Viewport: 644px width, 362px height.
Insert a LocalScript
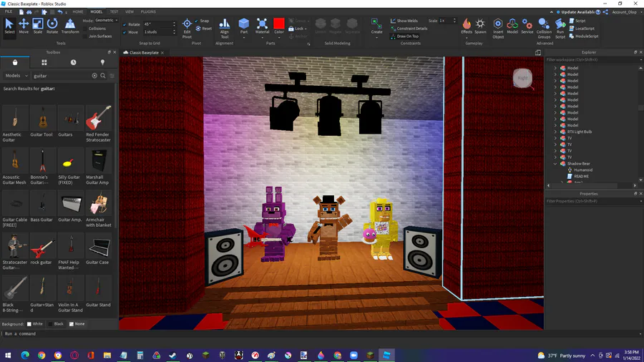click(582, 29)
